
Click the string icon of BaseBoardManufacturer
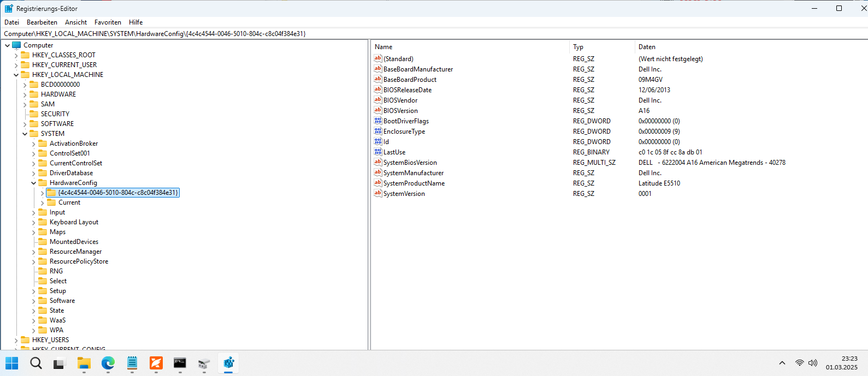coord(378,69)
